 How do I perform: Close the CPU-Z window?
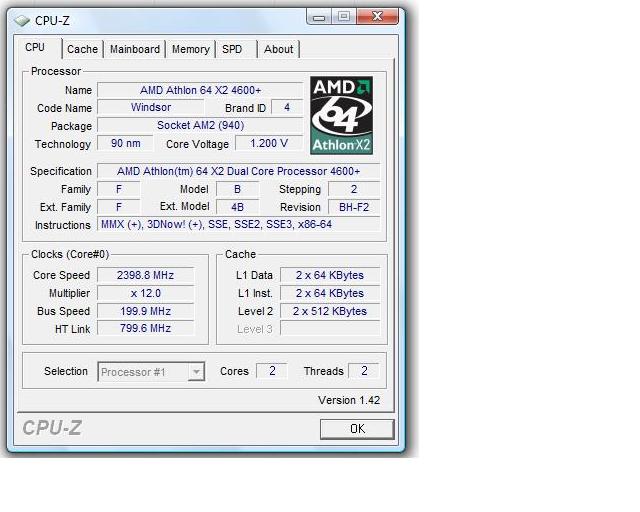382,16
